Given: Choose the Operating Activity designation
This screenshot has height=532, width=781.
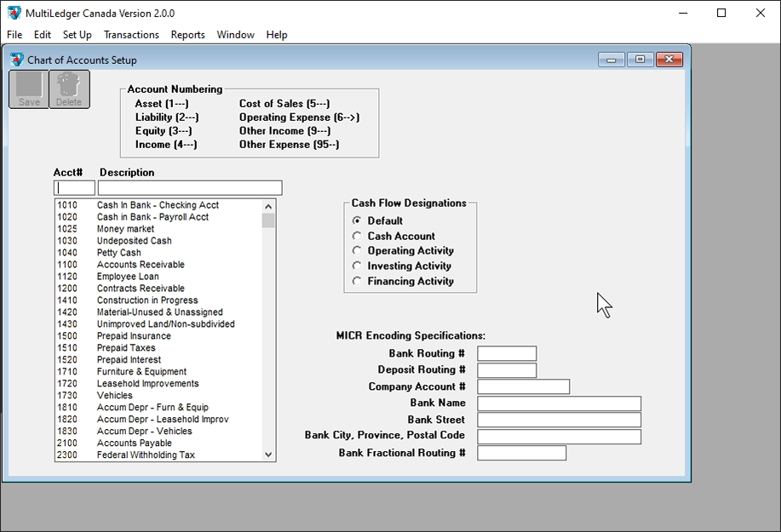Looking at the screenshot, I should 358,251.
